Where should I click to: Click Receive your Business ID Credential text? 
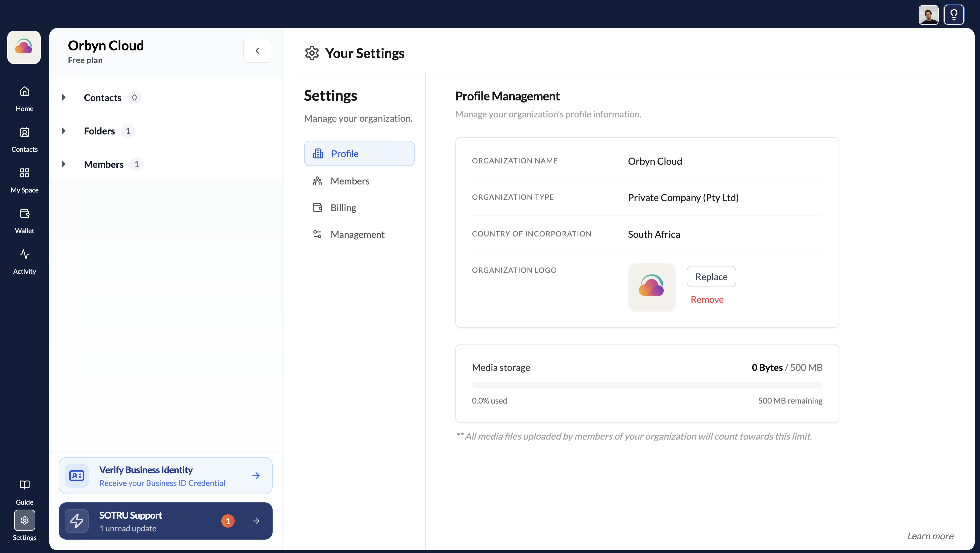click(162, 483)
